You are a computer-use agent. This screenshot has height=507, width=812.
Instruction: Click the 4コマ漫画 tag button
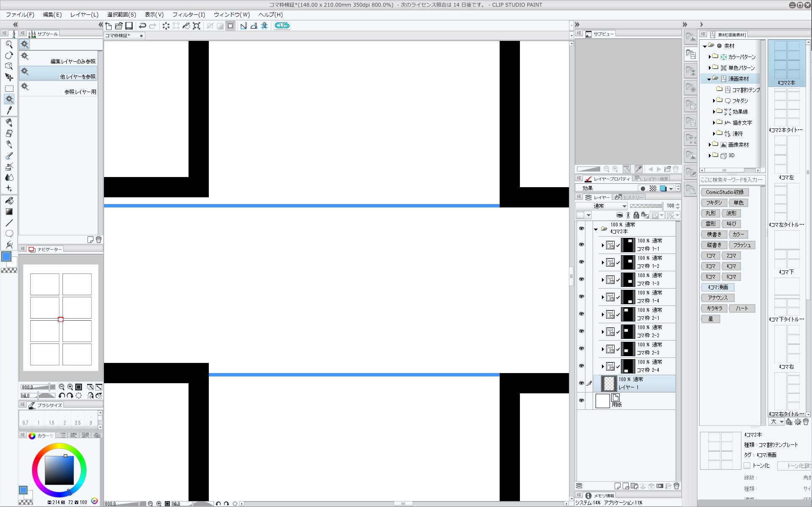[x=718, y=287]
